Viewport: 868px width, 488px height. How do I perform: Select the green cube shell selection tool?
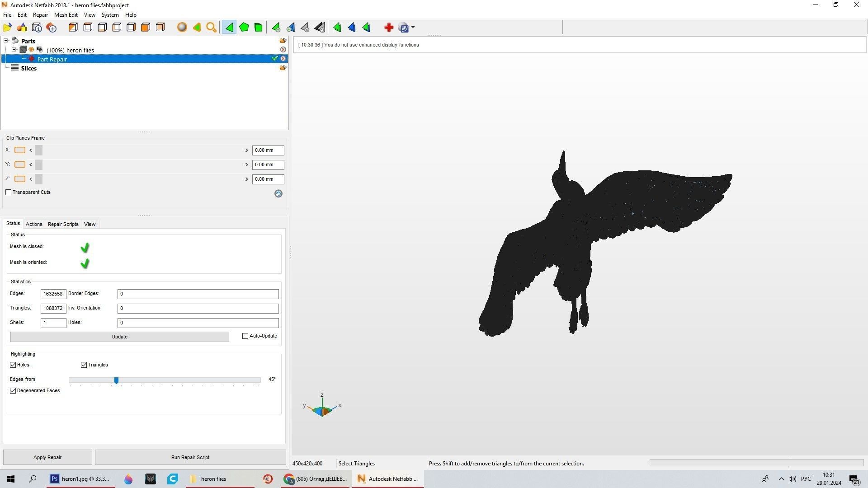click(x=258, y=28)
